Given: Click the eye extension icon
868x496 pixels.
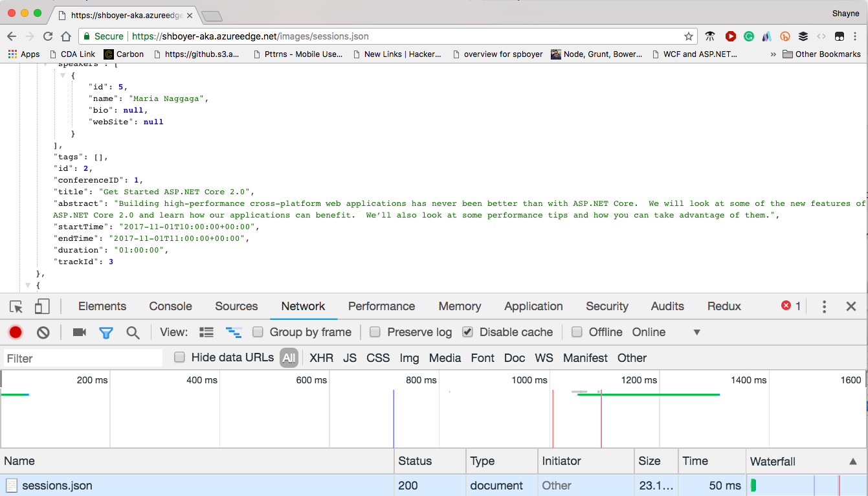Looking at the screenshot, I should (710, 36).
